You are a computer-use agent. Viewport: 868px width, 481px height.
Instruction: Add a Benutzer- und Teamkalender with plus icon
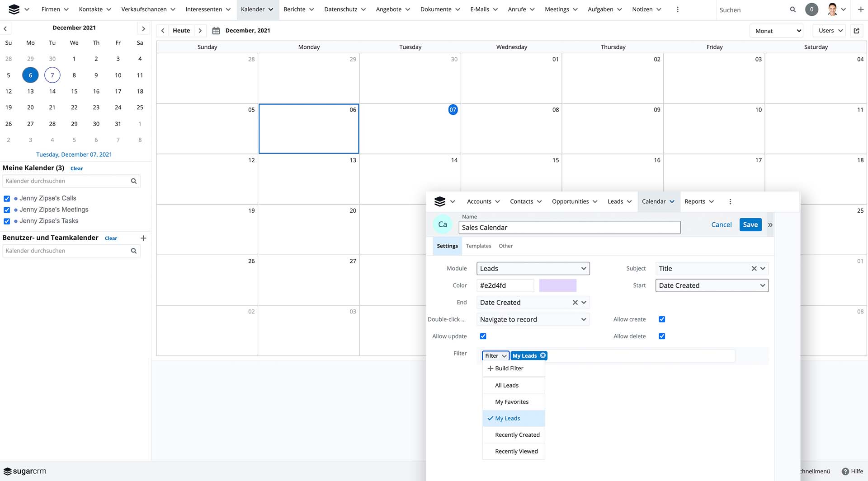(143, 238)
